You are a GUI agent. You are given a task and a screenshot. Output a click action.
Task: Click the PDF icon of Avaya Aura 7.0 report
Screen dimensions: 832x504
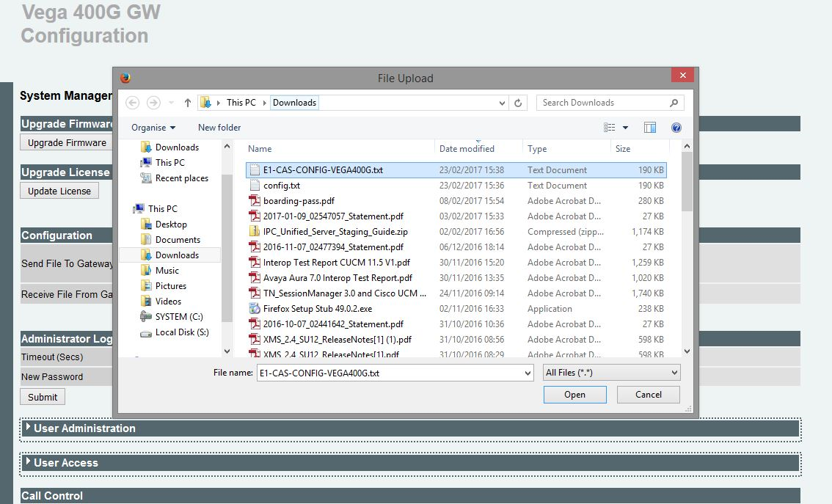click(x=255, y=277)
